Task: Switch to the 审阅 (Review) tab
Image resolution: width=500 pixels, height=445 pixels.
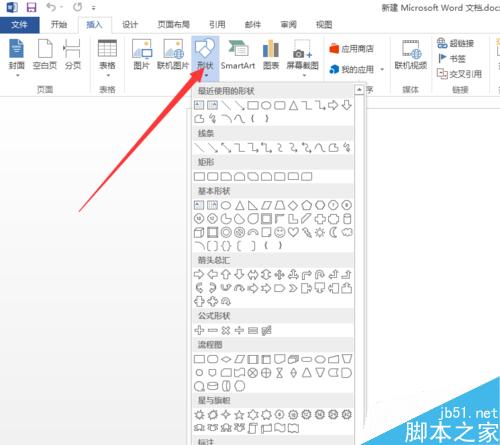Action: tap(288, 25)
